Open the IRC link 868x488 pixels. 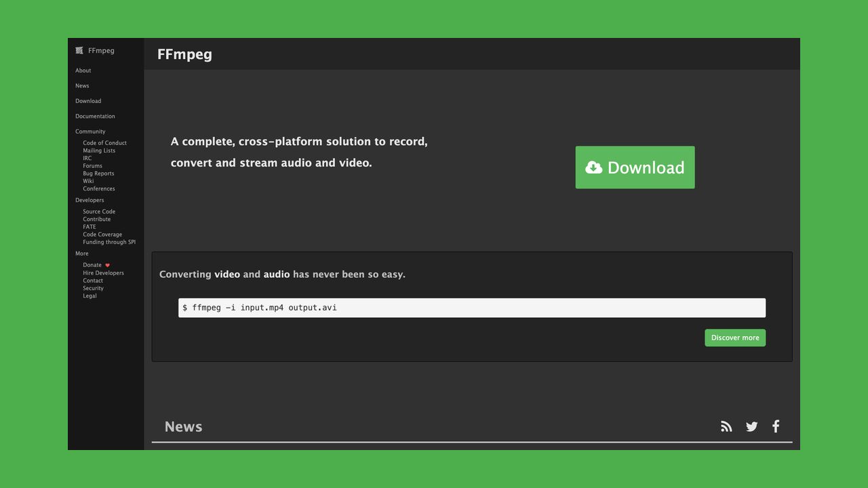pos(87,158)
